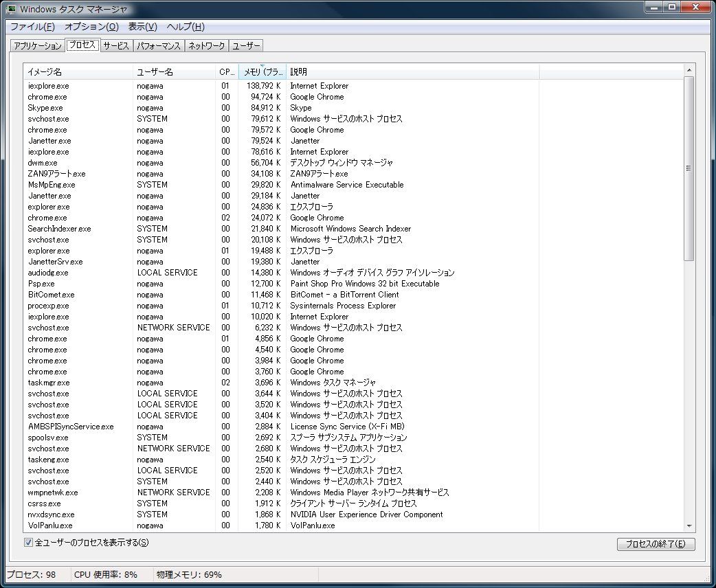Sort by the メモリ column header
The width and height of the screenshot is (716, 588).
pos(262,71)
